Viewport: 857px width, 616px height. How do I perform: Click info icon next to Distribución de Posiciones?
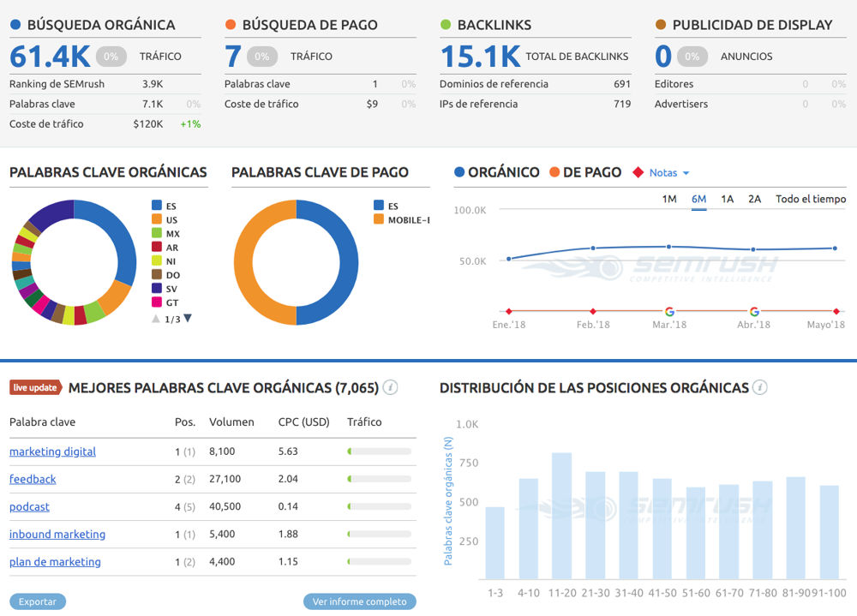pyautogui.click(x=759, y=387)
